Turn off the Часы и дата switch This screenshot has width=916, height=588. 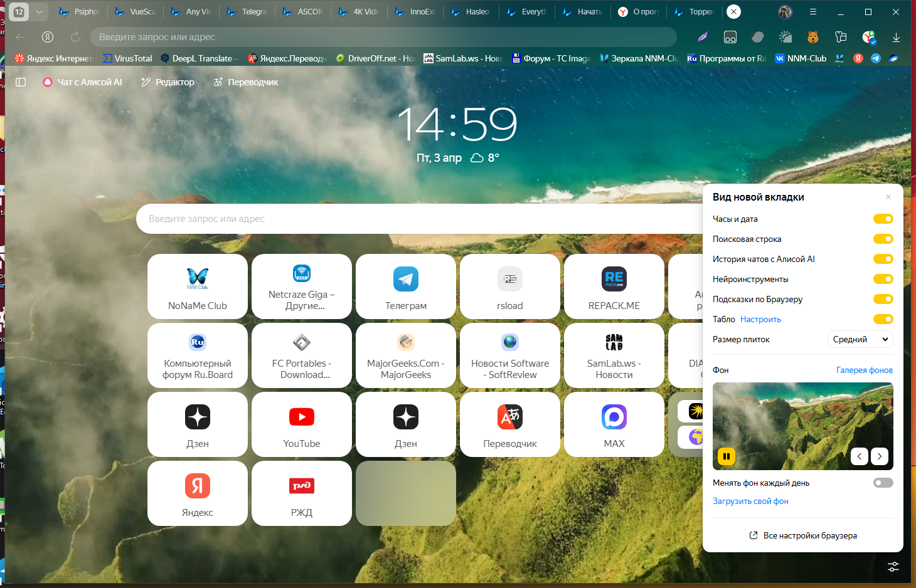pos(883,219)
